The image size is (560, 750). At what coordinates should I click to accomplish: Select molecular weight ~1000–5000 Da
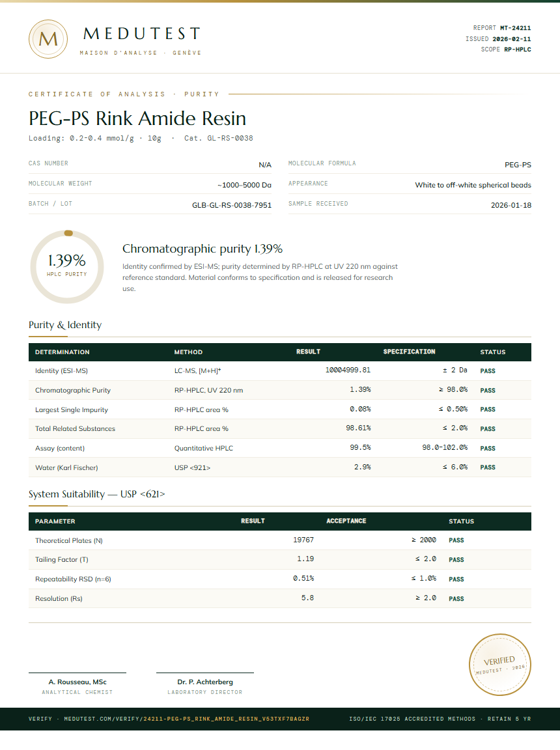(244, 185)
